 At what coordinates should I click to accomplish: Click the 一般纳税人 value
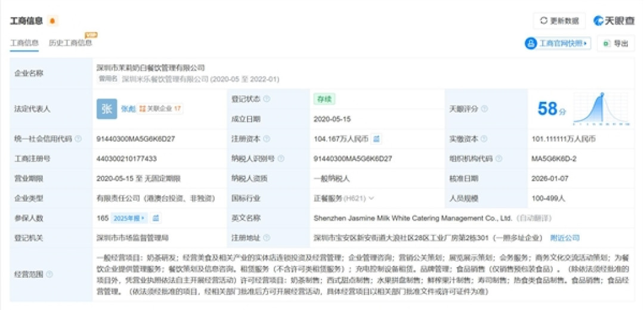pyautogui.click(x=332, y=179)
